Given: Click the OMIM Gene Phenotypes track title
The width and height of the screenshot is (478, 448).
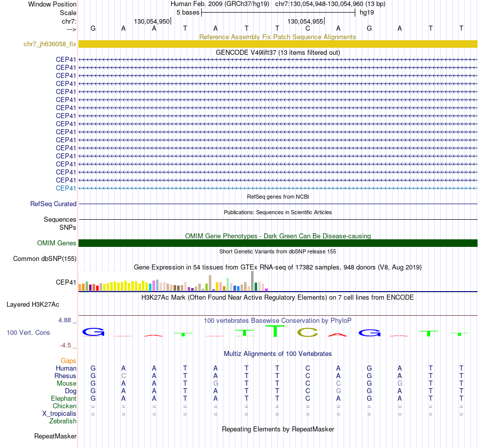Looking at the screenshot, I should (x=278, y=236).
